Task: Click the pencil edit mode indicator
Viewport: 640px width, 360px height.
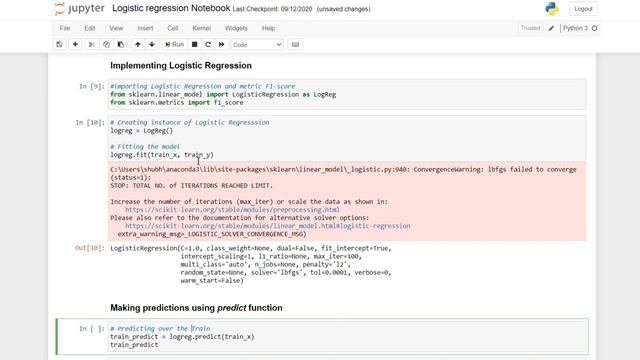Action: (x=551, y=28)
